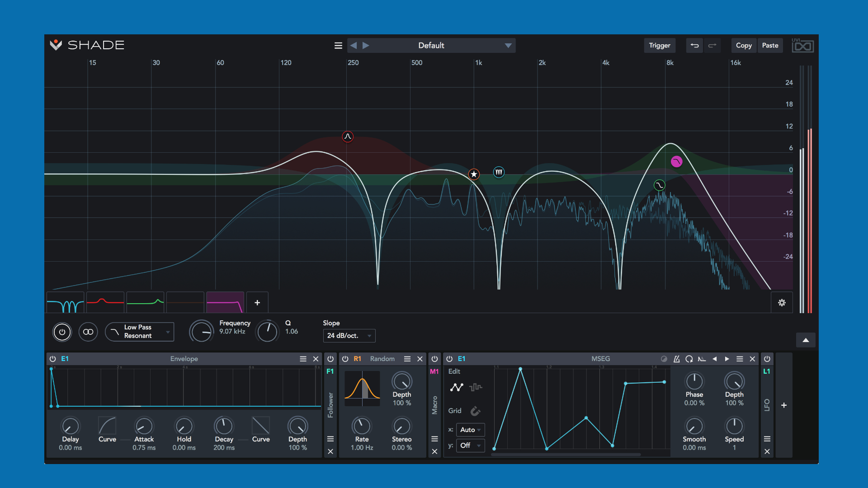Screen dimensions: 868x488
Task: Open the Slope 24 dB/oct. dropdown
Action: 349,336
